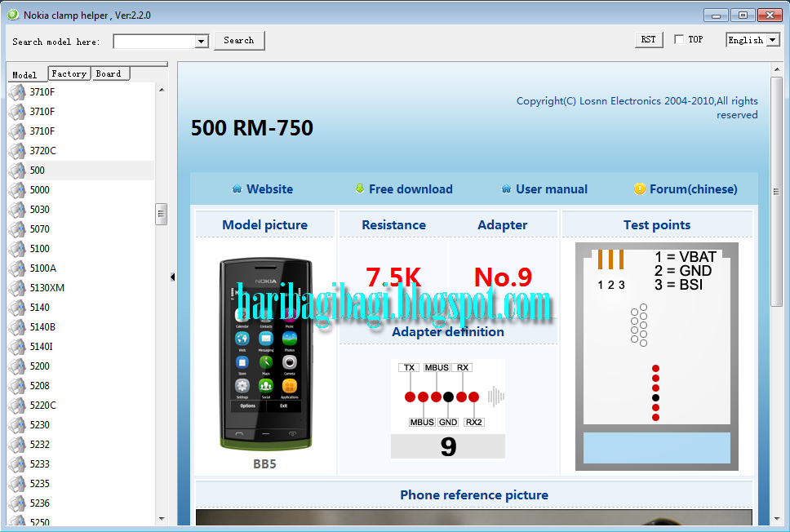Click the Phone reference picture heading
790x532 pixels.
click(474, 494)
